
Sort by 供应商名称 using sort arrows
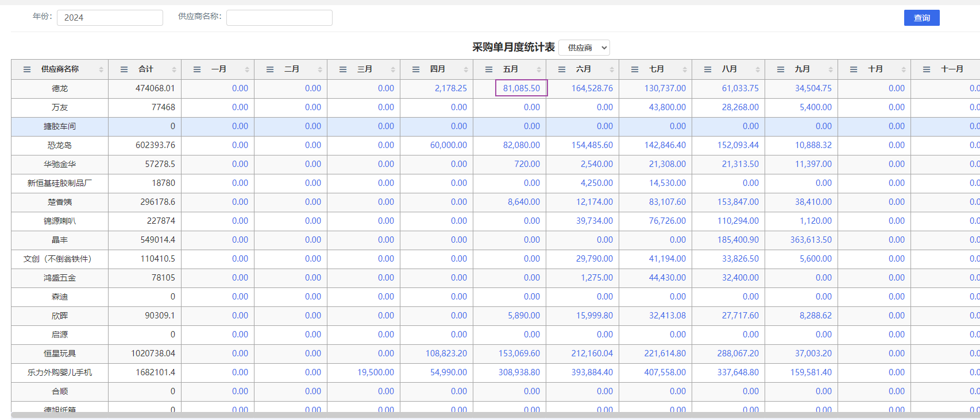pos(101,69)
